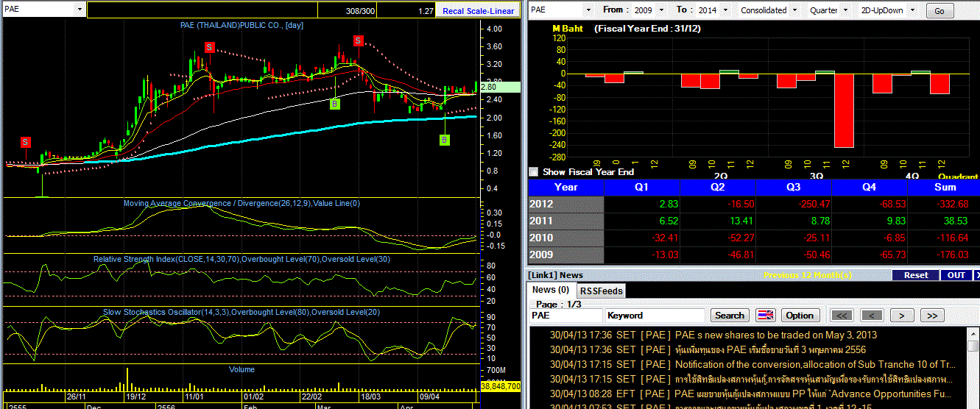Switch to the News (0) tab
Image resolution: width=980 pixels, height=409 pixels.
551,290
